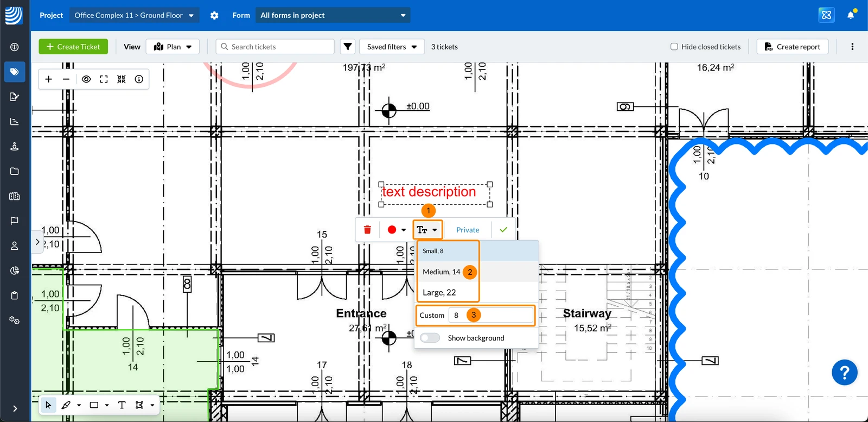
Task: Click the text description annotation
Action: (x=429, y=192)
